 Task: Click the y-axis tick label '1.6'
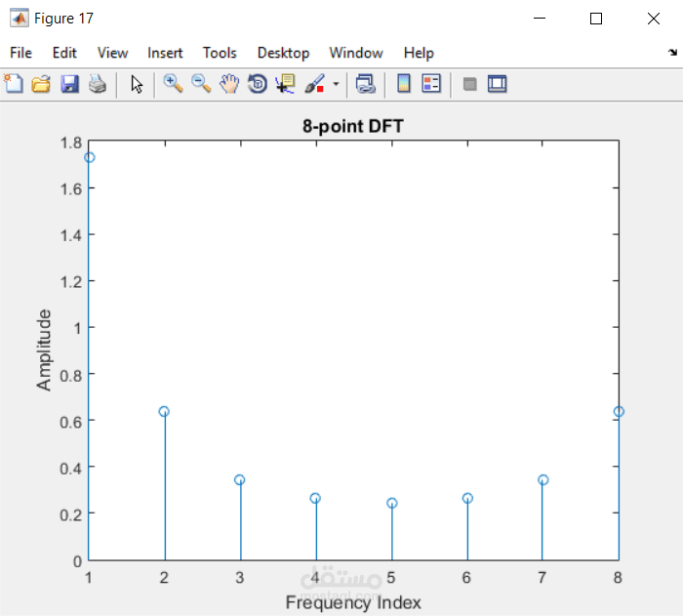[x=71, y=188]
